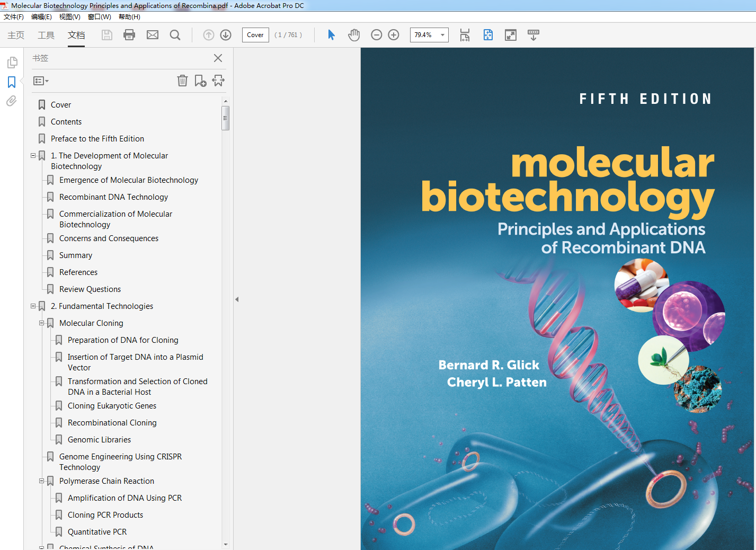Open Insertion of Target DNA bookmark

[x=136, y=362]
